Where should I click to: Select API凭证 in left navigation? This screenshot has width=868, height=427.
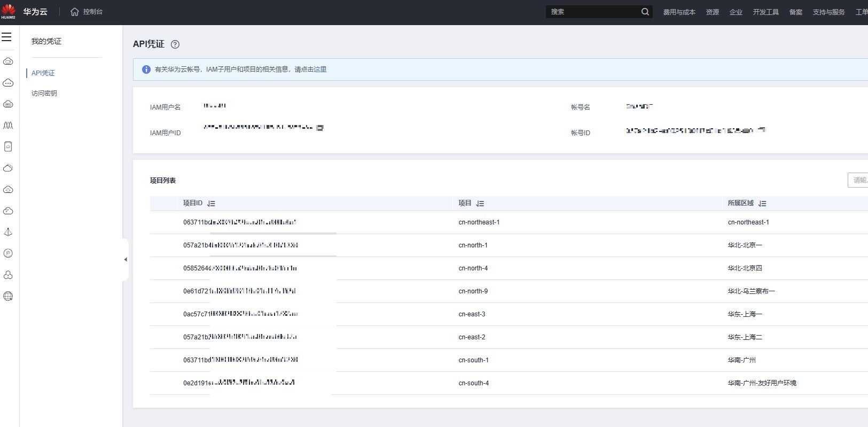pyautogui.click(x=43, y=73)
